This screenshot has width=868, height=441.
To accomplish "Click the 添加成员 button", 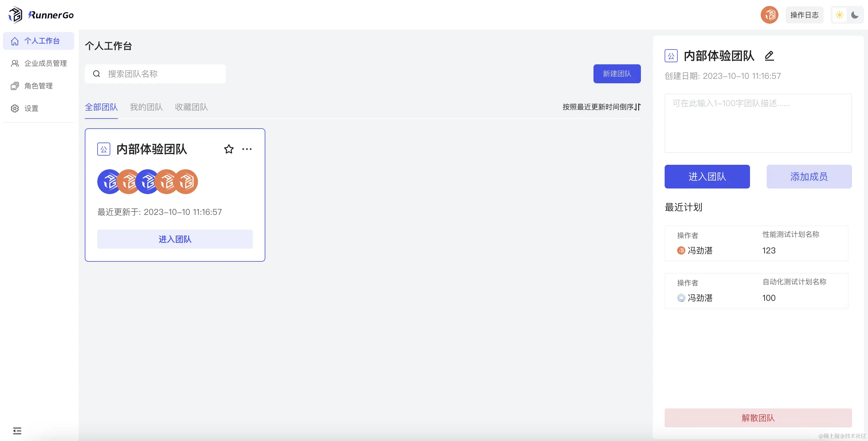I will point(809,177).
